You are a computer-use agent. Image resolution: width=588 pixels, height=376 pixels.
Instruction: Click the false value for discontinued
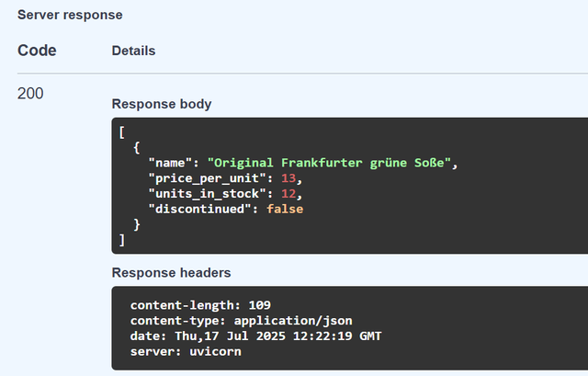pos(285,210)
